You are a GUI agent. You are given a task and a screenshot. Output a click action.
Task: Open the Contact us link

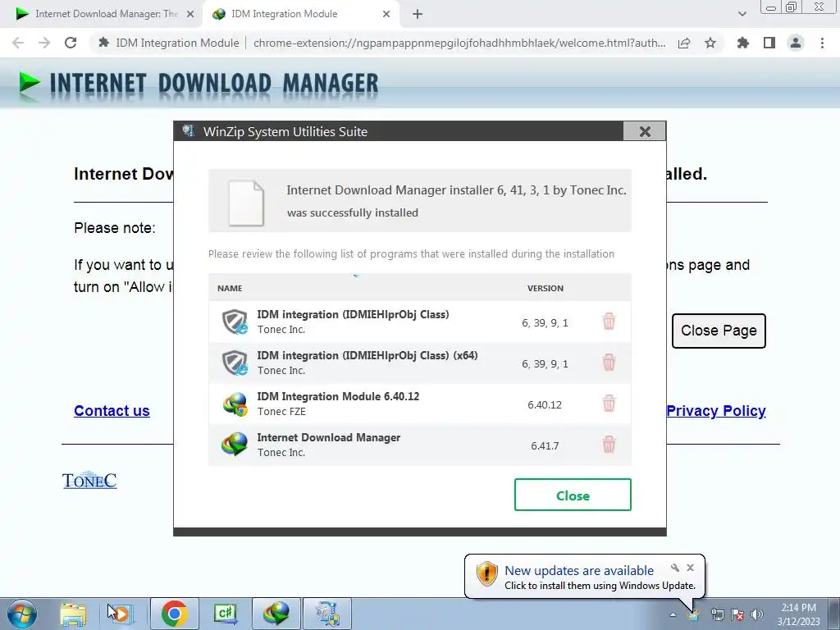pyautogui.click(x=112, y=410)
